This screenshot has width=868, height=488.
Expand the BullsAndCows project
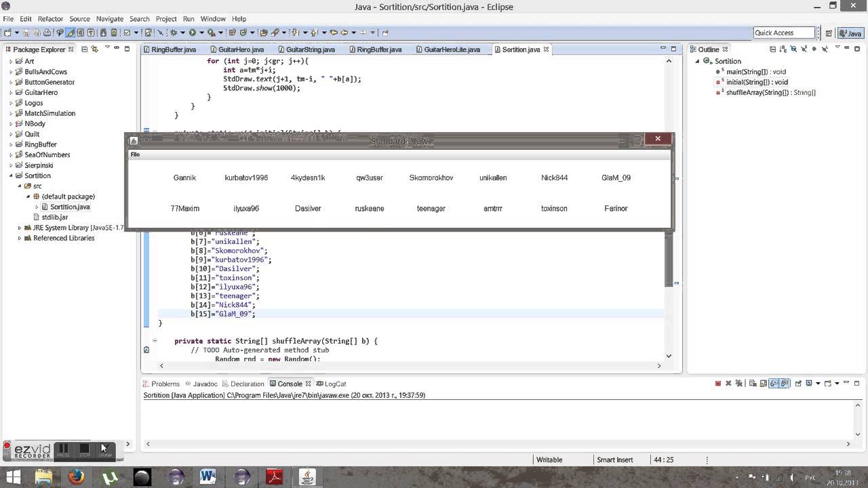pyautogui.click(x=11, y=72)
